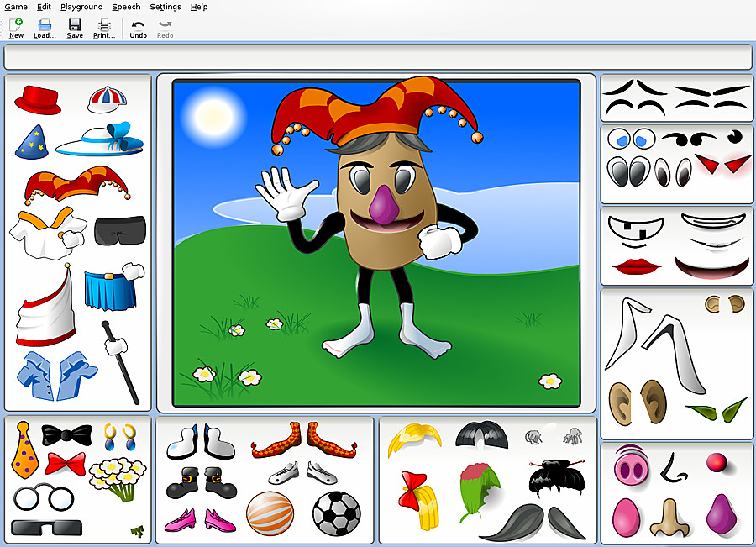Pick the round eyeglasses
756x547 pixels.
(x=44, y=497)
